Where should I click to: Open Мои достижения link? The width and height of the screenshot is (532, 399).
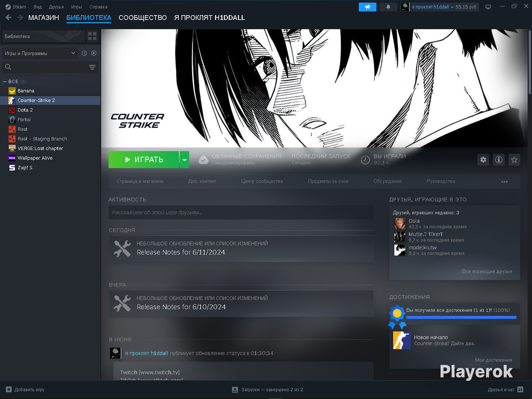493,360
